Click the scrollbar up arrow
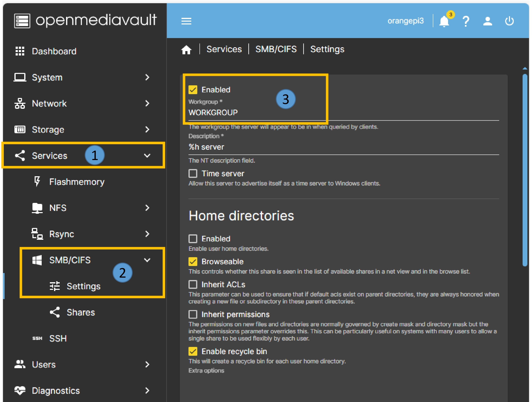Viewport: 532px width, 402px height. pos(525,69)
